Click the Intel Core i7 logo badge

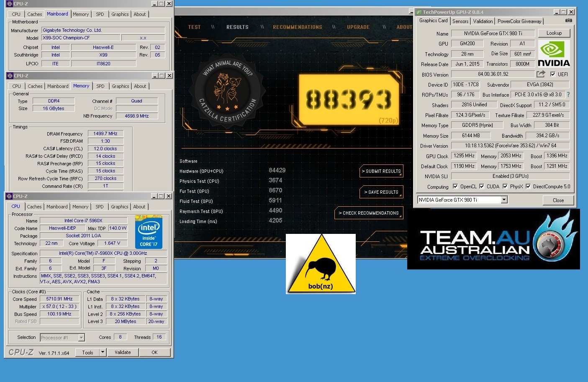click(149, 232)
